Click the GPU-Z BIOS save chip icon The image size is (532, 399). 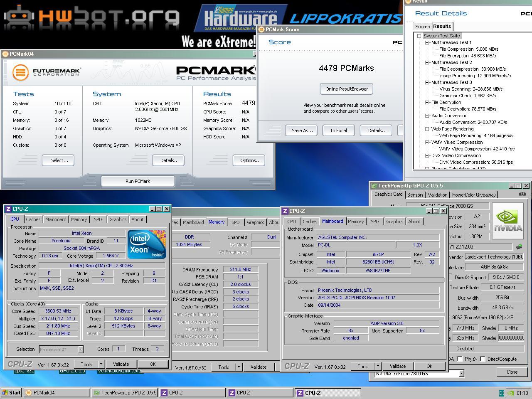[x=519, y=246]
